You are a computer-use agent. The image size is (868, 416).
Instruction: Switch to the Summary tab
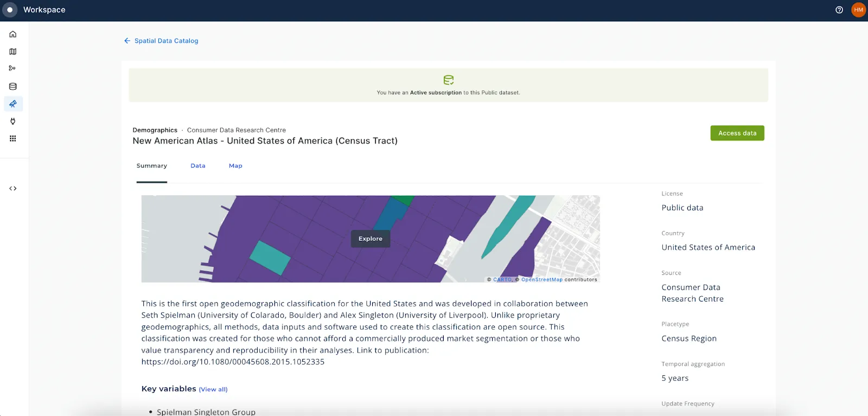(x=152, y=166)
